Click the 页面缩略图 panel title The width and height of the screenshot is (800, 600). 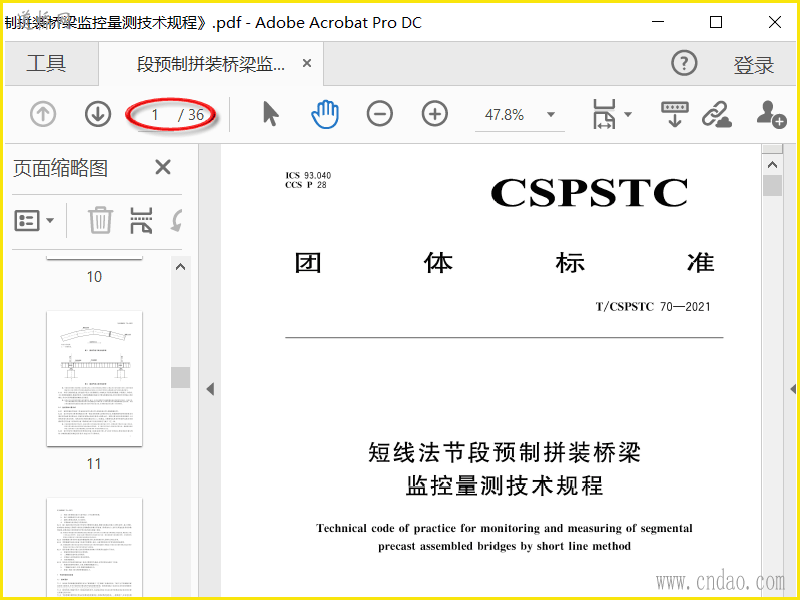[x=61, y=168]
